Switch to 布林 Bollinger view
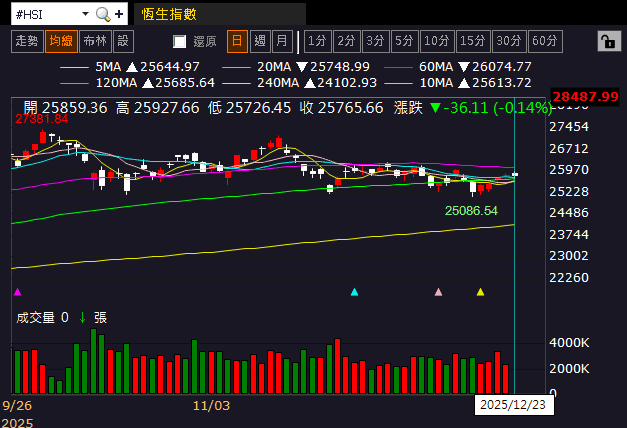This screenshot has height=428, width=627. 95,41
